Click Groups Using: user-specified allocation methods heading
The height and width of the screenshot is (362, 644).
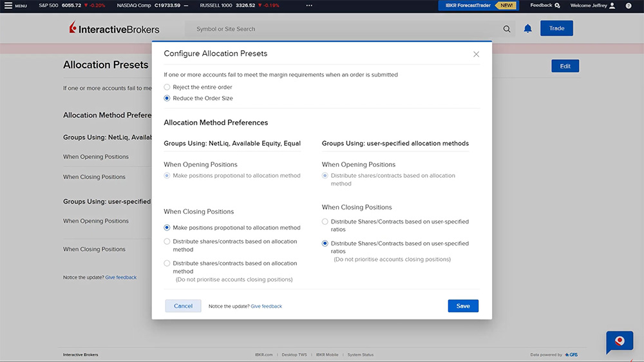[x=395, y=144]
